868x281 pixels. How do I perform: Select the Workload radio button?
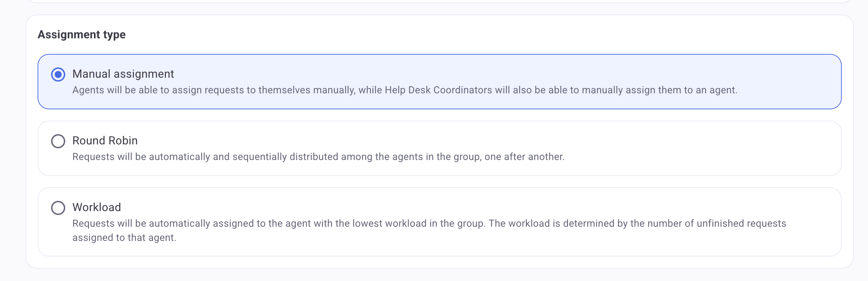click(x=58, y=208)
